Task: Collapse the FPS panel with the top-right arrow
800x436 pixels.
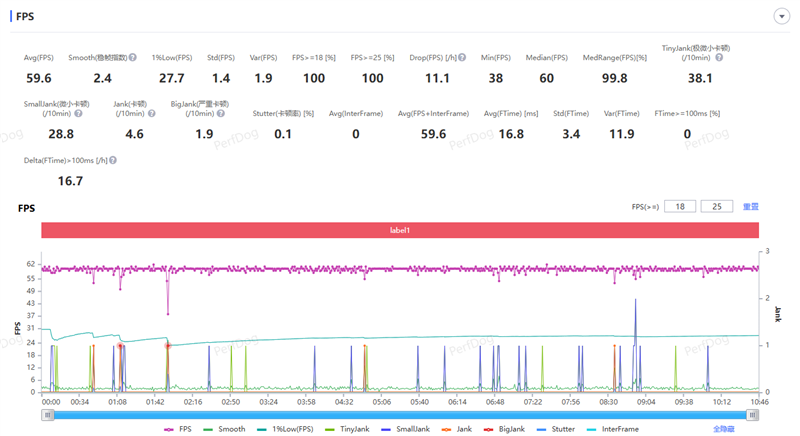Action: 781,17
